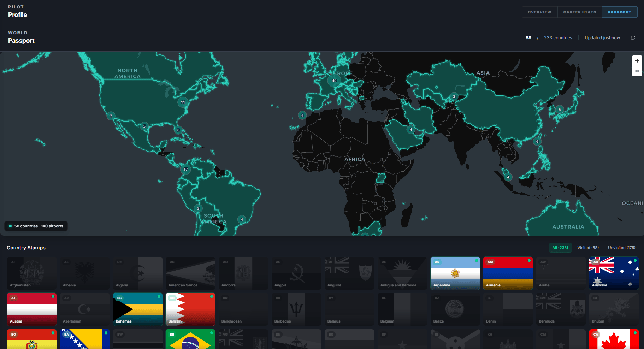Image resolution: width=644 pixels, height=349 pixels.
Task: Select the Algeria stamp card
Action: [137, 273]
